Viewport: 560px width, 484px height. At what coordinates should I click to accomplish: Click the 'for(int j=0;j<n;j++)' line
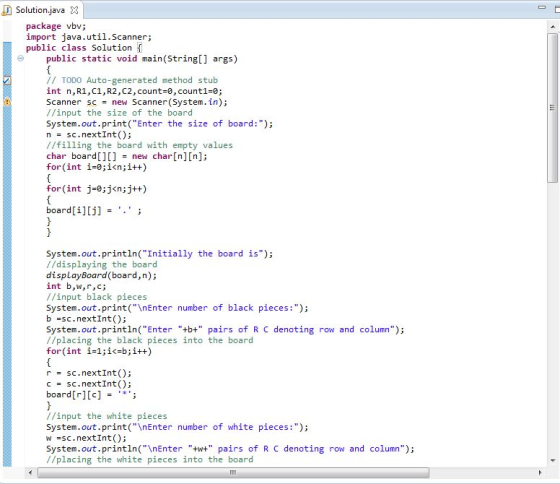96,189
